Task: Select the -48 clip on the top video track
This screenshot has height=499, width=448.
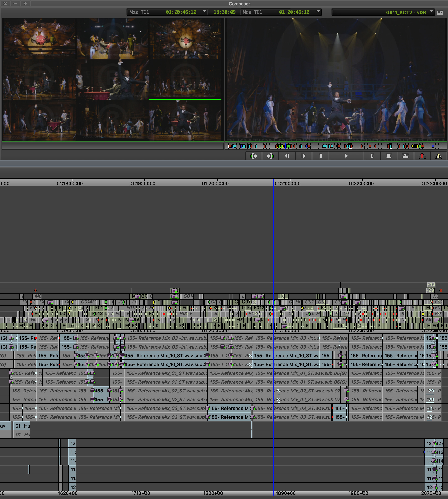Action: pyautogui.click(x=431, y=284)
